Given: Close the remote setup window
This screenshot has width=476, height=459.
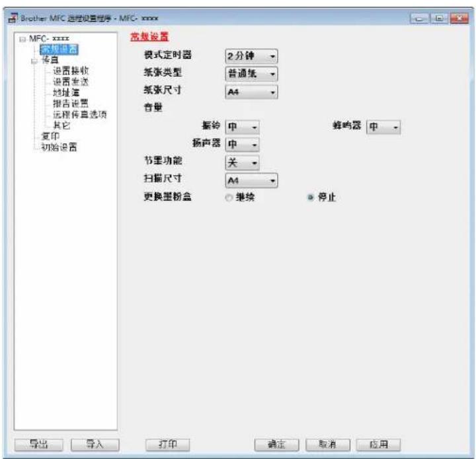Looking at the screenshot, I should coord(459,18).
